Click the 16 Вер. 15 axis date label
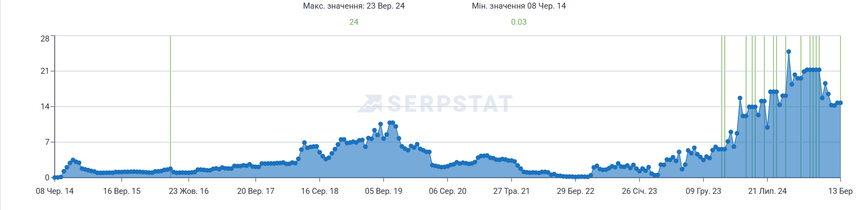The image size is (868, 210). [x=122, y=191]
